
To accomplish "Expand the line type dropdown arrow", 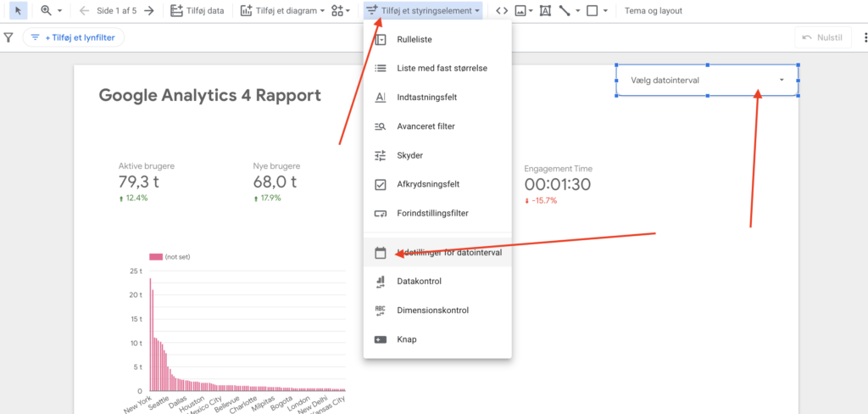I will (578, 11).
